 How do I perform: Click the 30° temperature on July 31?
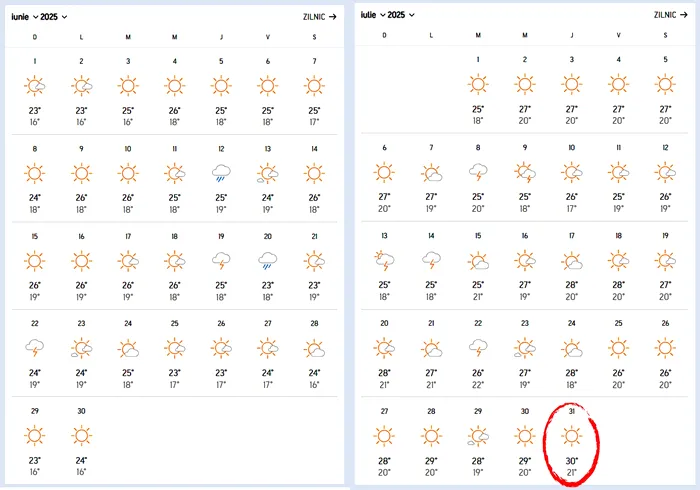(571, 460)
